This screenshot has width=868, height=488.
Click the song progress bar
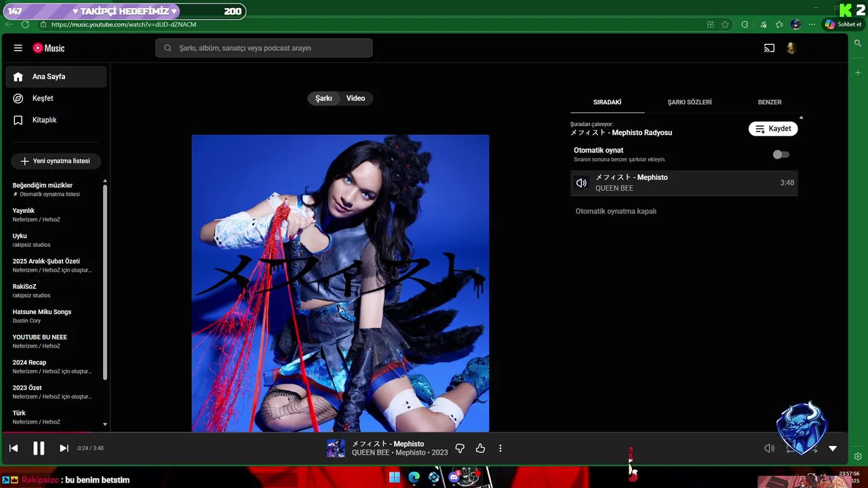tap(424, 432)
